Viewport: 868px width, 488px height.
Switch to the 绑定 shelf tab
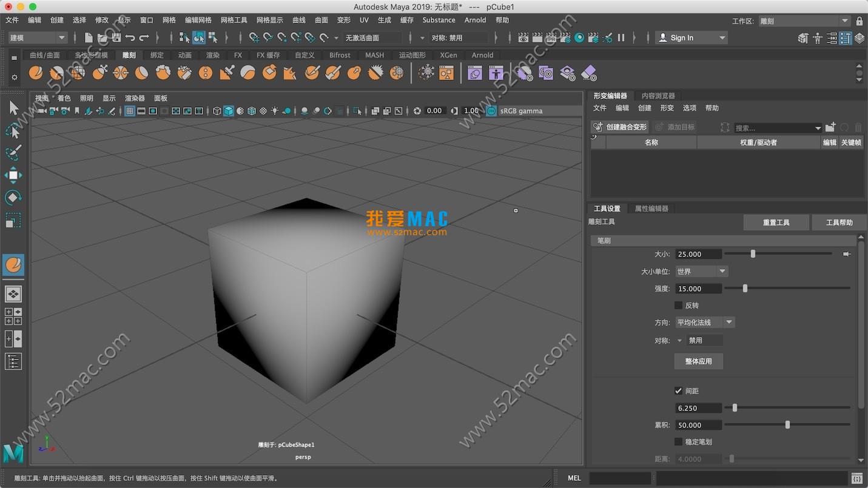coord(157,55)
